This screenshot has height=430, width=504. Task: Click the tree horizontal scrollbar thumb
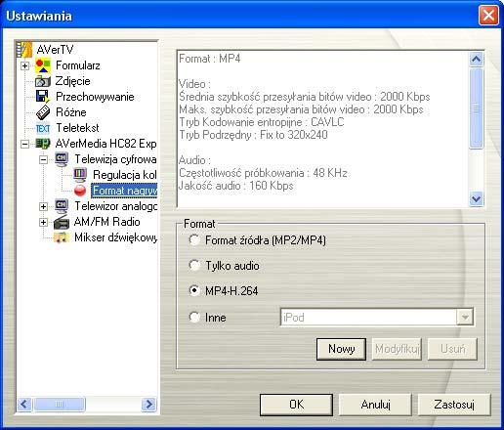(x=60, y=405)
